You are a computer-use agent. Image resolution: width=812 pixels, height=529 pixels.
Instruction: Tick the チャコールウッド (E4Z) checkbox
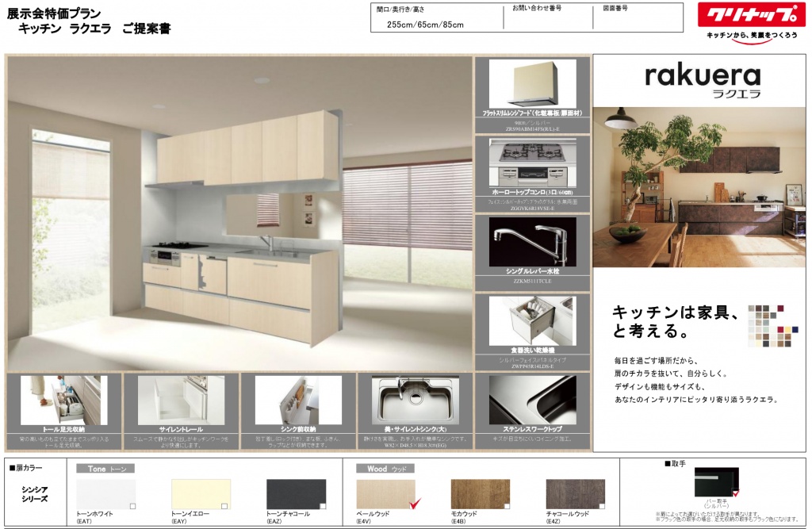coord(603,506)
